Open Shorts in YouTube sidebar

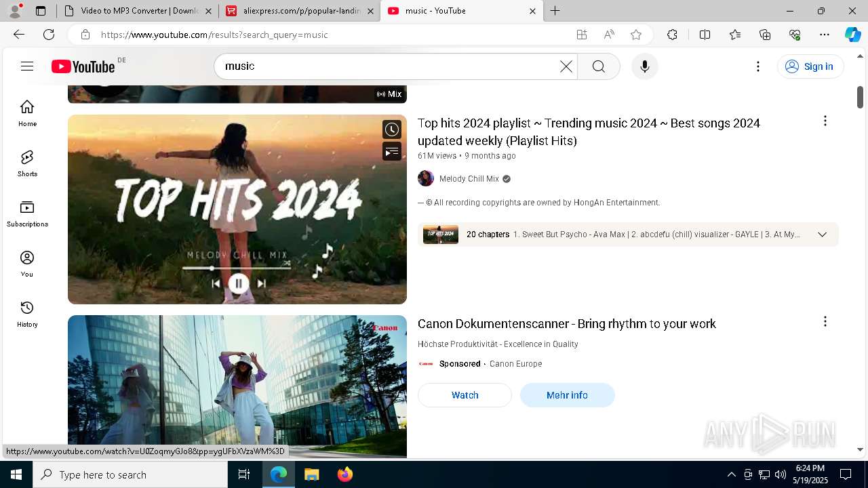click(27, 163)
